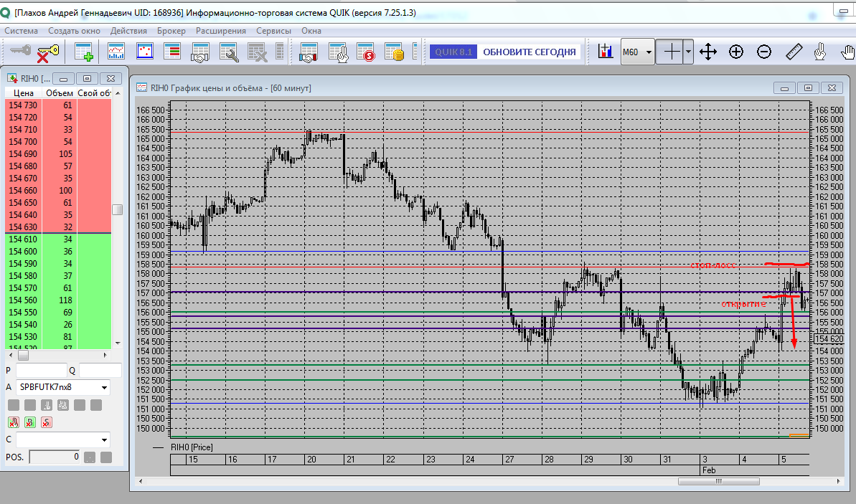
Task: Open the price chart table icon
Action: coord(116,52)
